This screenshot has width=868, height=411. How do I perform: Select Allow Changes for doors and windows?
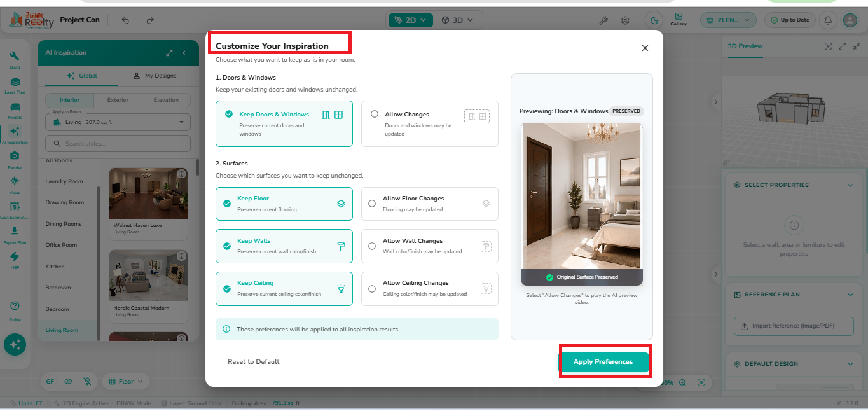[430, 124]
